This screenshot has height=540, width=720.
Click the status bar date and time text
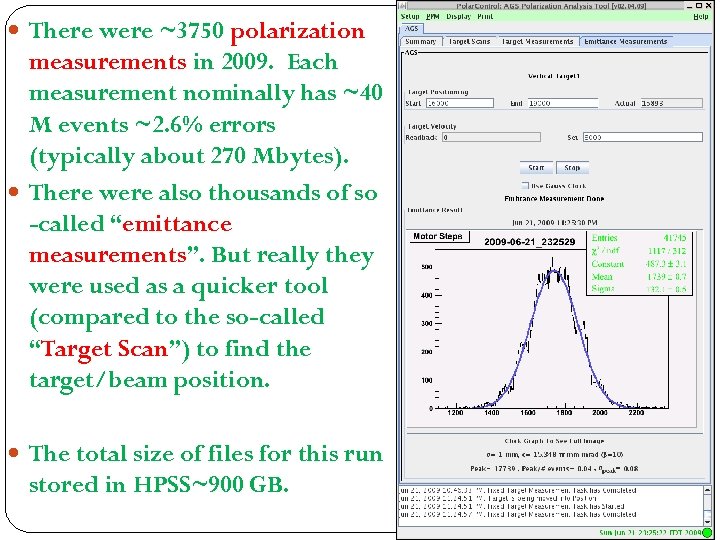click(x=649, y=533)
